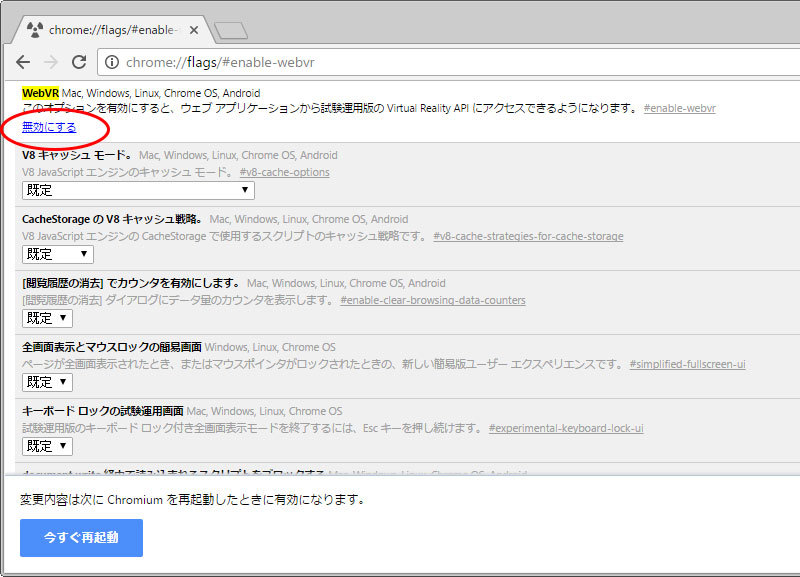The width and height of the screenshot is (800, 577).
Task: Open the 閲覧履歴の消去 counter dropdown
Action: coord(47,318)
